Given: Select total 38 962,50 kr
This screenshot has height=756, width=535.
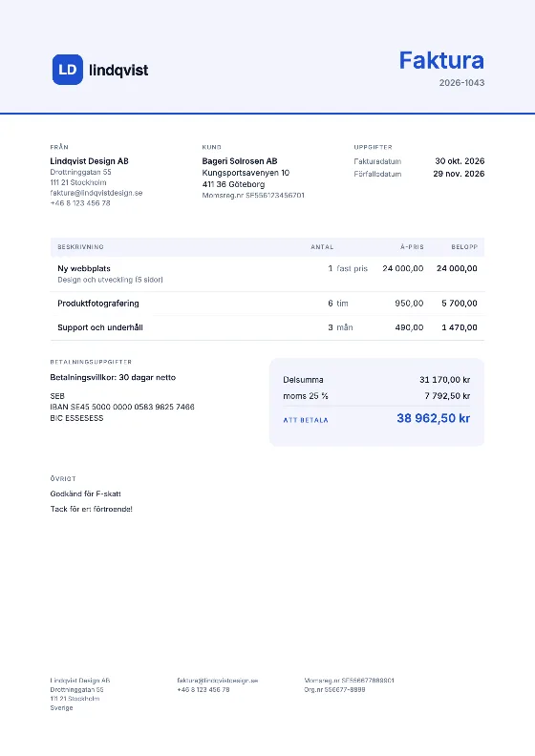Looking at the screenshot, I should tap(433, 418).
